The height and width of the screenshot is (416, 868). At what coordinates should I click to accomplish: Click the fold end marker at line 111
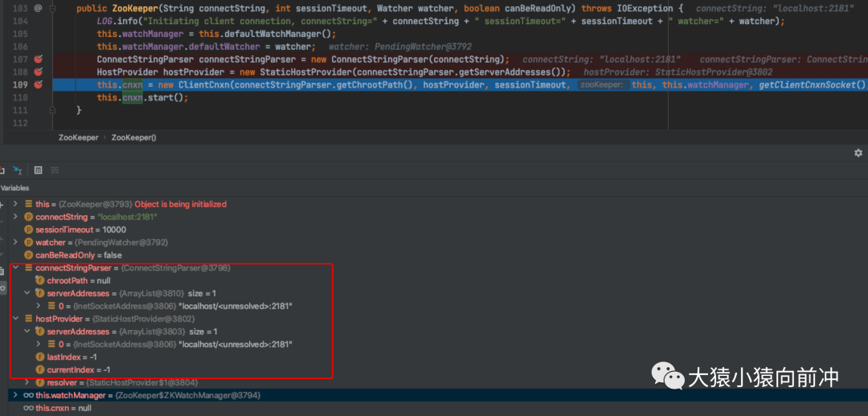(x=52, y=110)
